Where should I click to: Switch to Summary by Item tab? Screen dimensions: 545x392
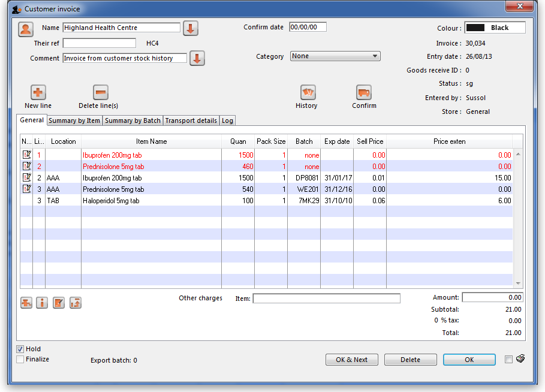tap(74, 120)
